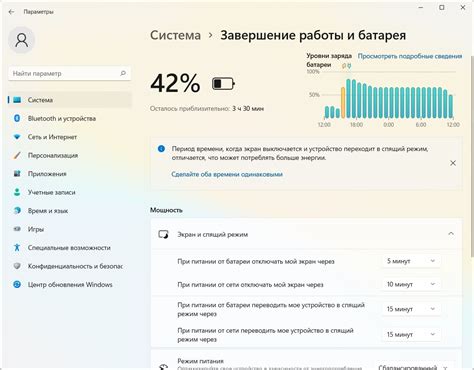Click Система breadcrumb link

pos(175,35)
